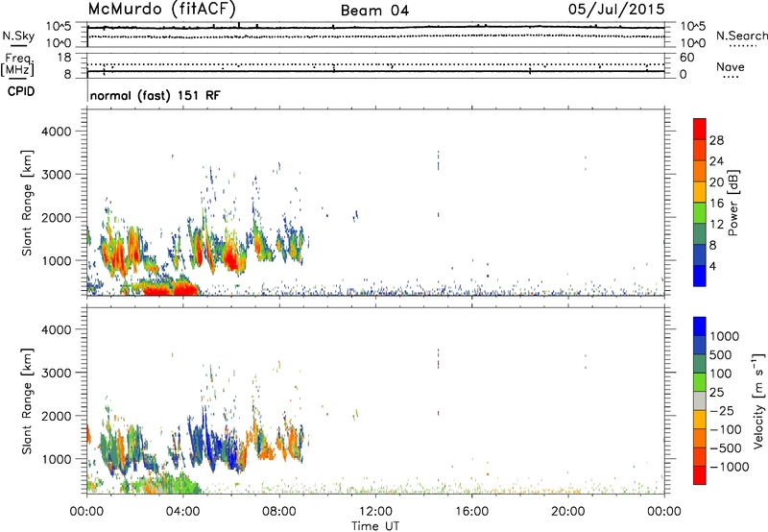Click the 12:00 time axis tick label

[375, 512]
